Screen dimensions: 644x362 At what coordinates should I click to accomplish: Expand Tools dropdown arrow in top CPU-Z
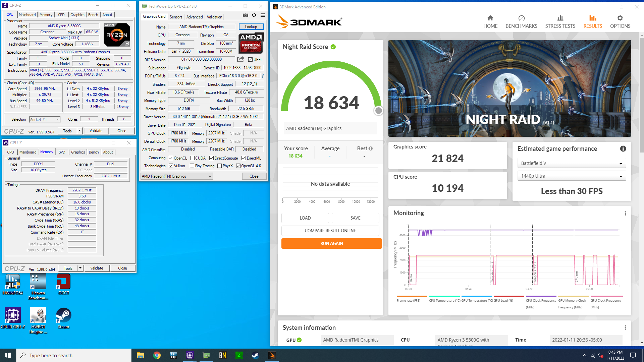pos(79,131)
